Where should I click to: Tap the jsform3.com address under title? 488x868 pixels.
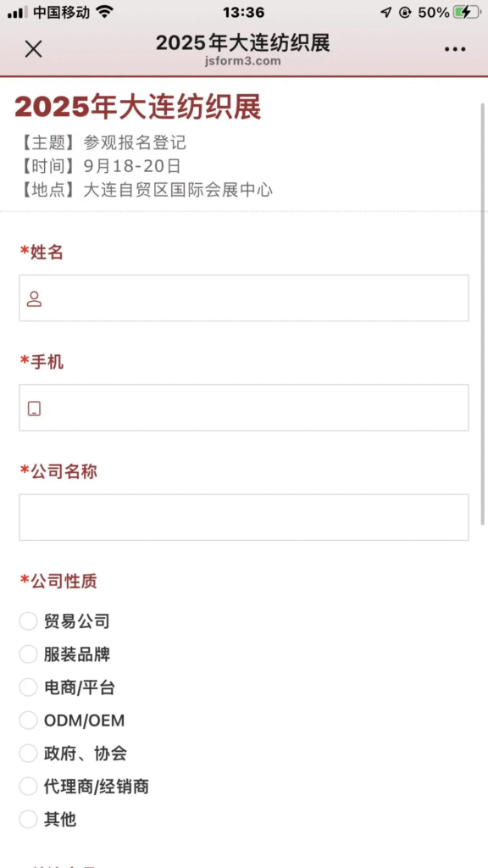click(x=243, y=61)
